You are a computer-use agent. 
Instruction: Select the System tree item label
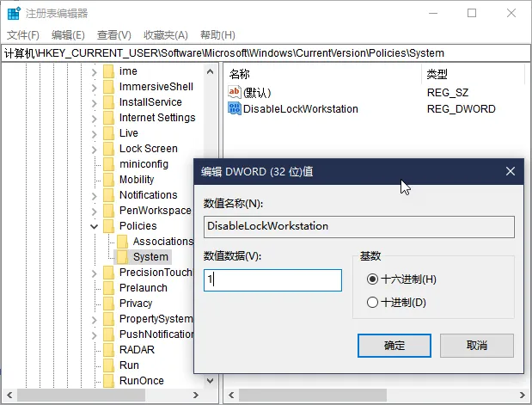tap(150, 257)
